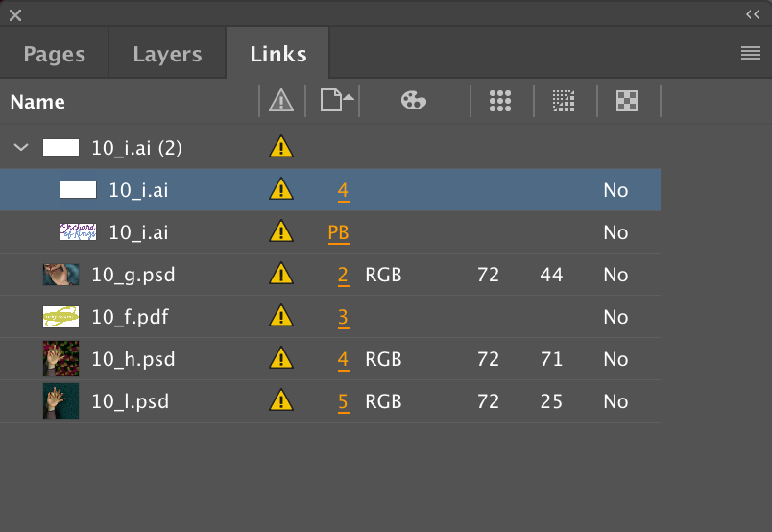
Task: Go to page 5 link for 10_l.psd
Action: [x=343, y=402]
